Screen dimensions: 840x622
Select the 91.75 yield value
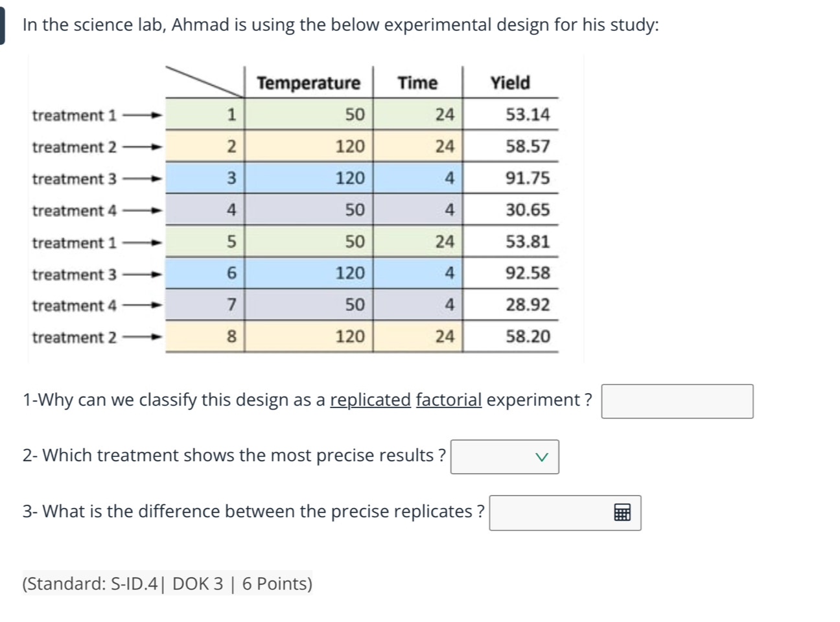[528, 178]
